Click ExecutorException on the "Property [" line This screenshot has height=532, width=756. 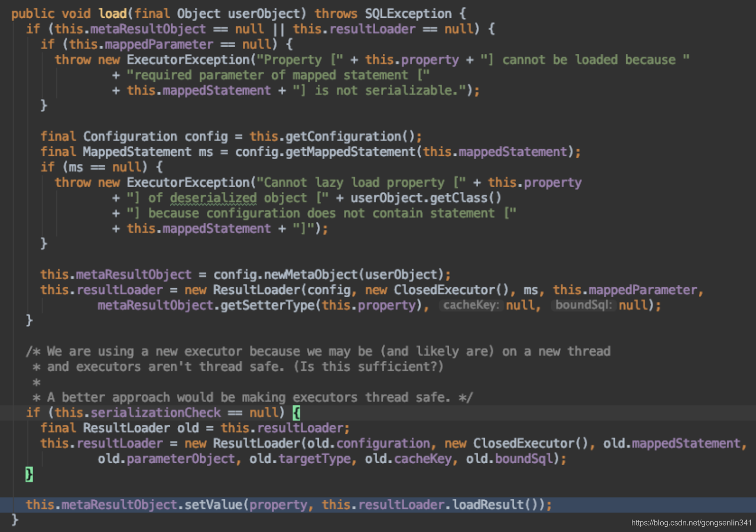tap(188, 60)
